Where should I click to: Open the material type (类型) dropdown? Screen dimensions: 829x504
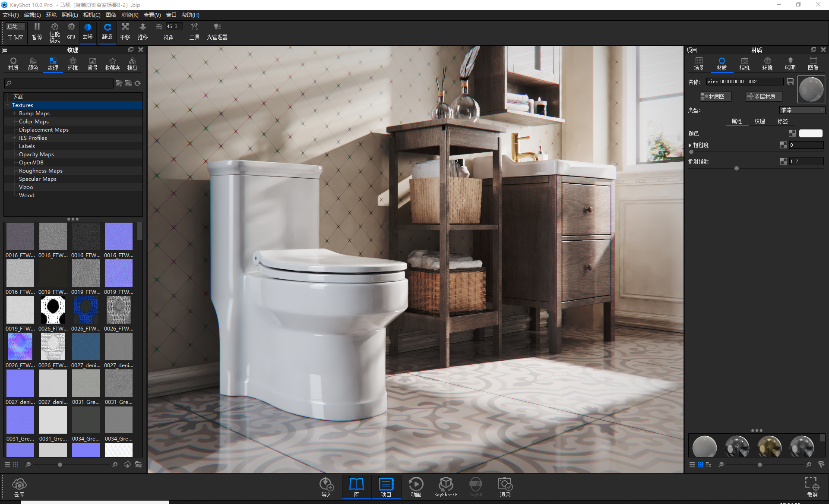[x=802, y=110]
